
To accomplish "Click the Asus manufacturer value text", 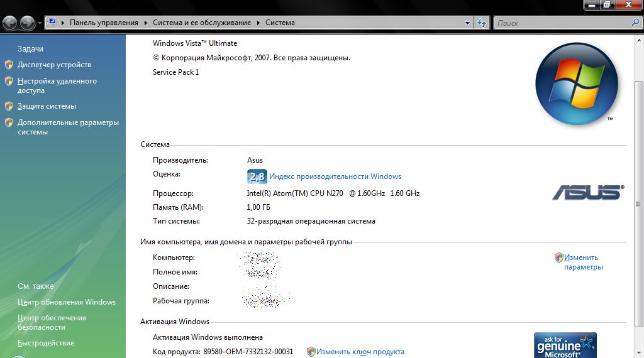I will click(255, 160).
